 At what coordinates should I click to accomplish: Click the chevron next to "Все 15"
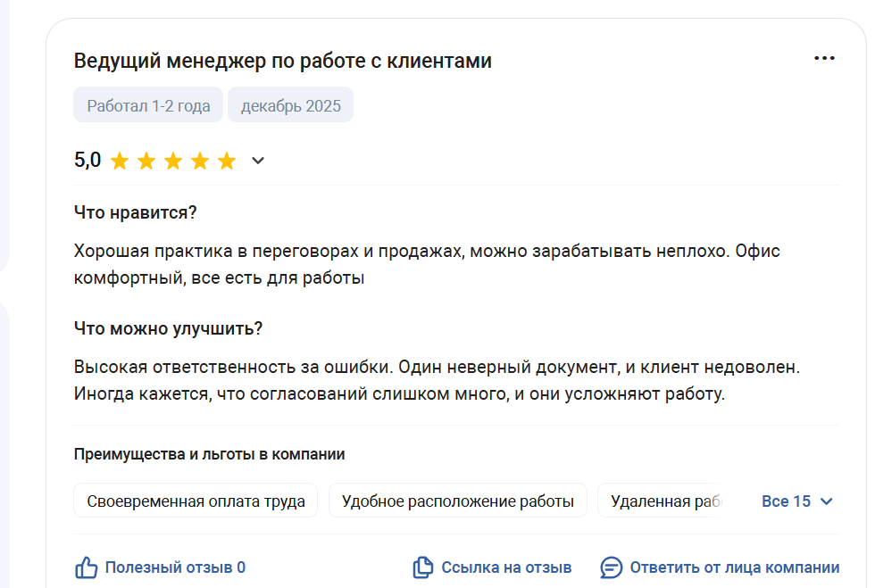(x=826, y=501)
